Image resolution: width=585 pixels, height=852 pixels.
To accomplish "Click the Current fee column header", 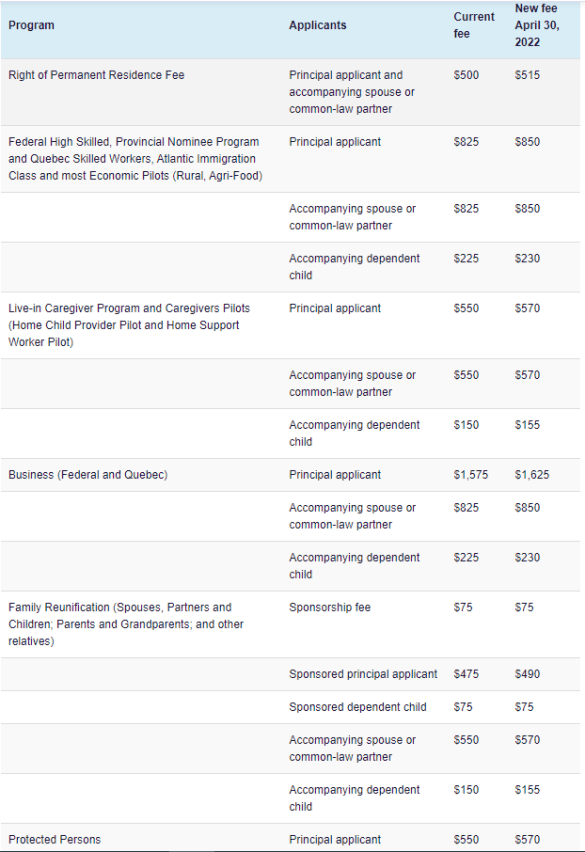I will click(x=474, y=25).
